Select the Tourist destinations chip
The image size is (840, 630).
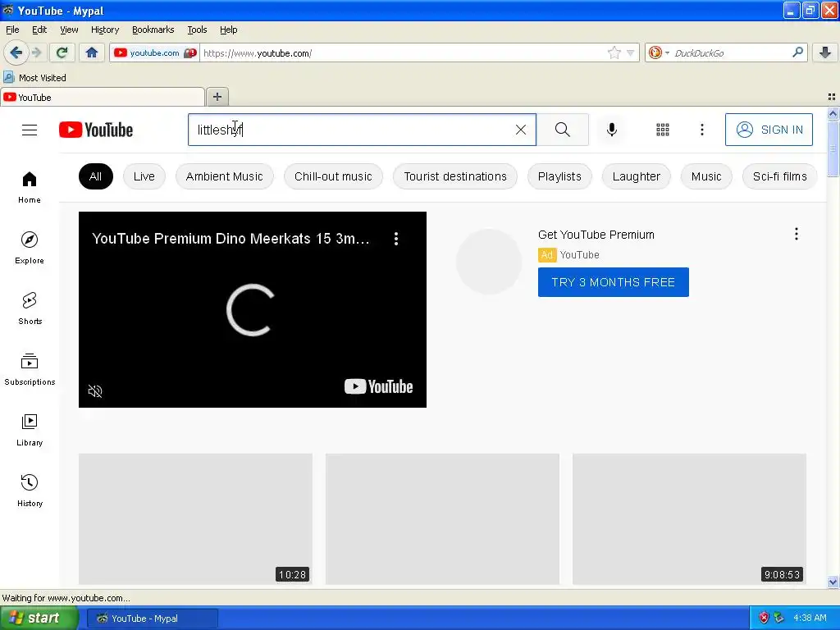point(455,176)
